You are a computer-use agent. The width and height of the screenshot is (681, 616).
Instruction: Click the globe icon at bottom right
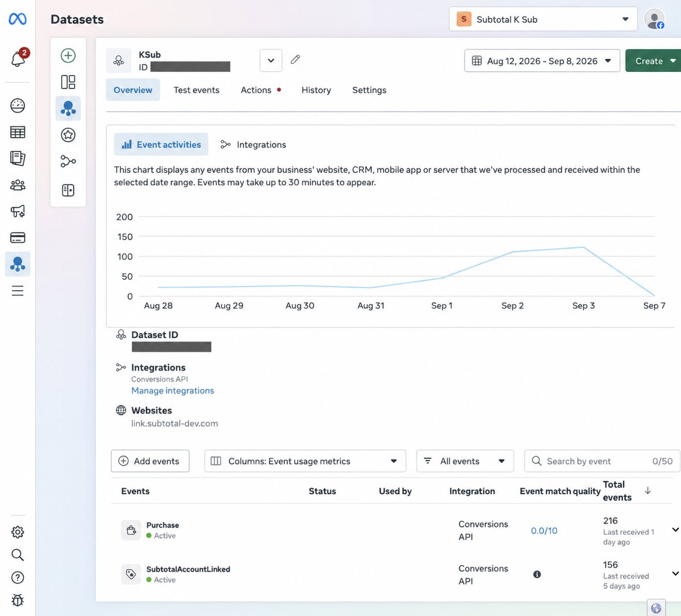pos(656,608)
